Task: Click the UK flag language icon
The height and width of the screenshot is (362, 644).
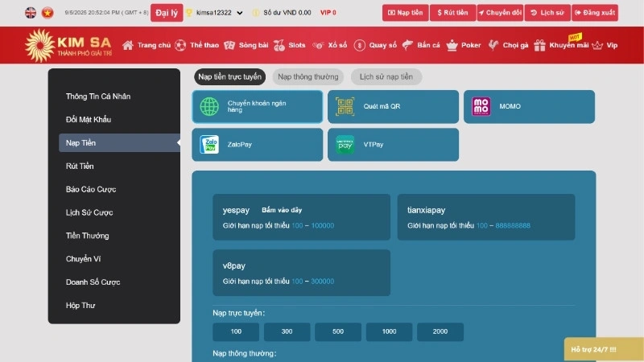Action: [31, 13]
